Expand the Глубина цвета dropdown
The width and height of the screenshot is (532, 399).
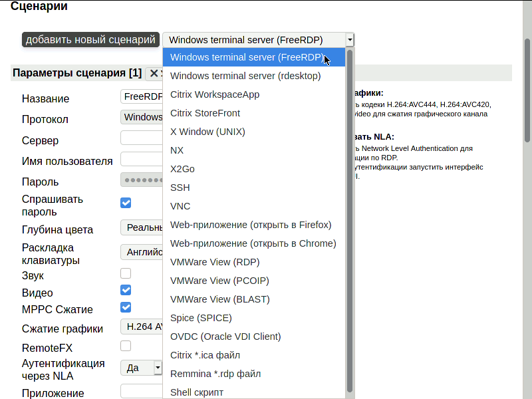pyautogui.click(x=142, y=227)
